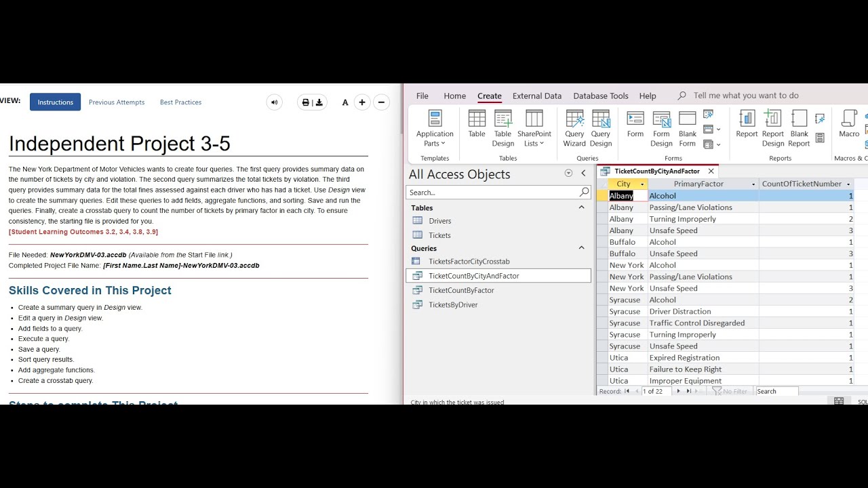
Task: Open More Forms dropdown
Action: point(712,144)
